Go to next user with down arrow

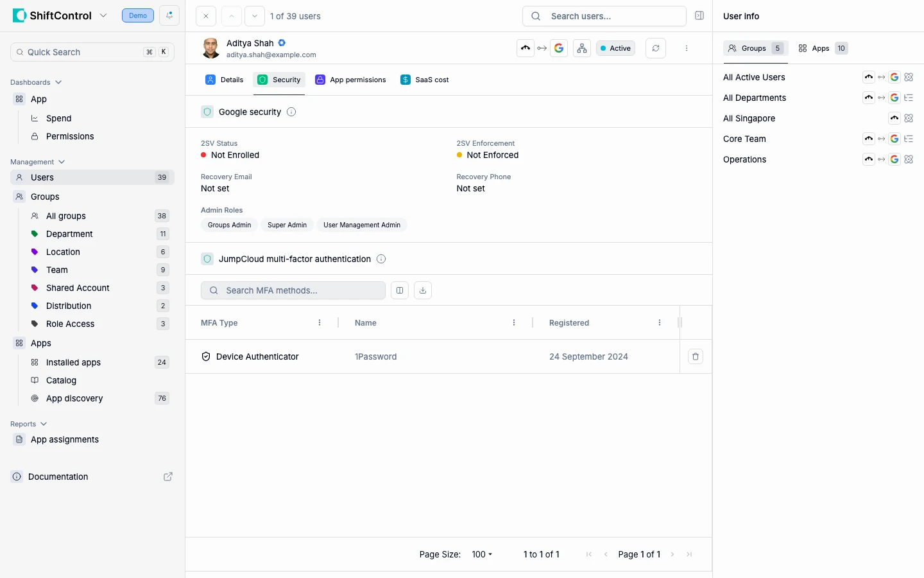(x=255, y=16)
